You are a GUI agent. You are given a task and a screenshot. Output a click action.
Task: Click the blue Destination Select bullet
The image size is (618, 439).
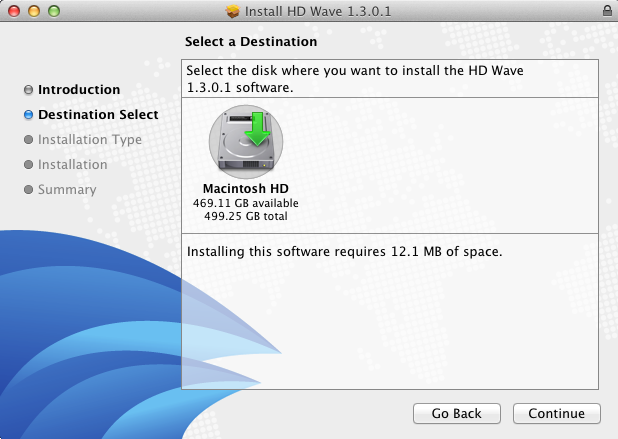[28, 115]
